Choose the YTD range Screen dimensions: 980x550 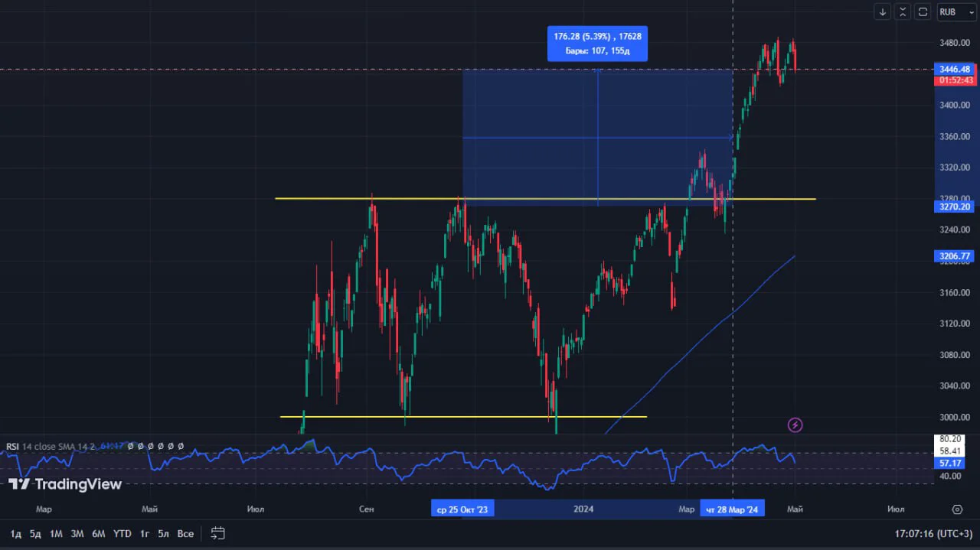(122, 533)
